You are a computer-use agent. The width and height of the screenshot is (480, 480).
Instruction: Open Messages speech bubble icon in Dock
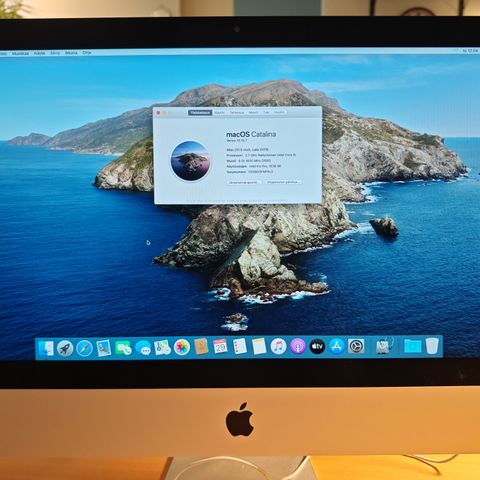pyautogui.click(x=143, y=348)
